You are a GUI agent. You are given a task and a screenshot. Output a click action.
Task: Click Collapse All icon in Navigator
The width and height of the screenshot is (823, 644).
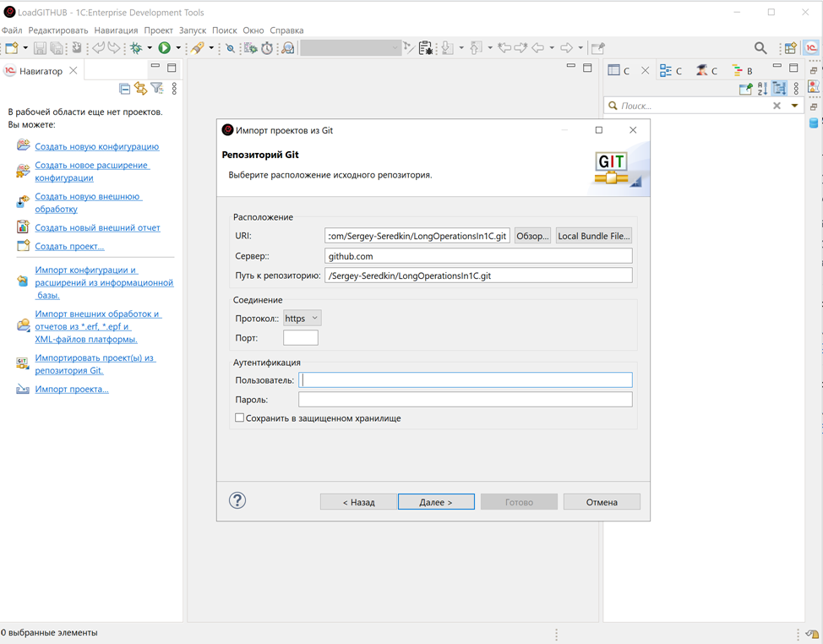click(x=124, y=89)
